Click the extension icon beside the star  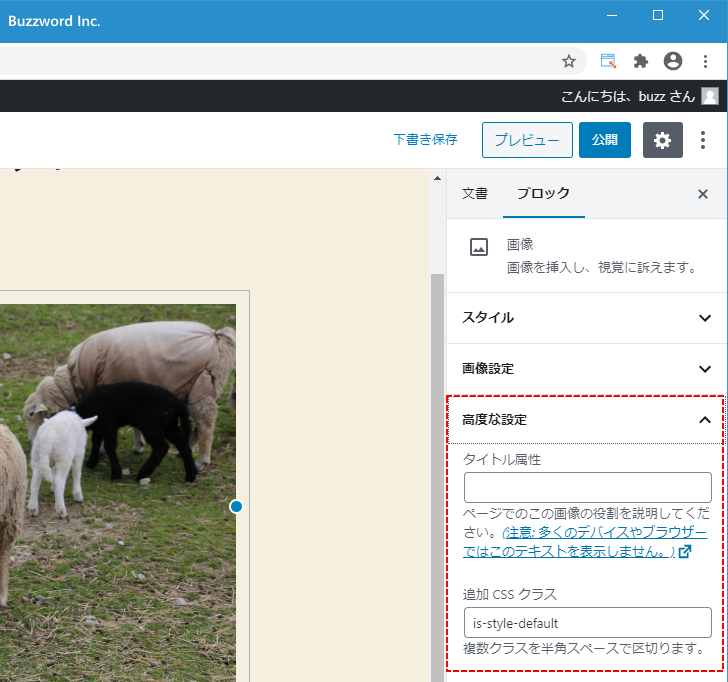[608, 61]
